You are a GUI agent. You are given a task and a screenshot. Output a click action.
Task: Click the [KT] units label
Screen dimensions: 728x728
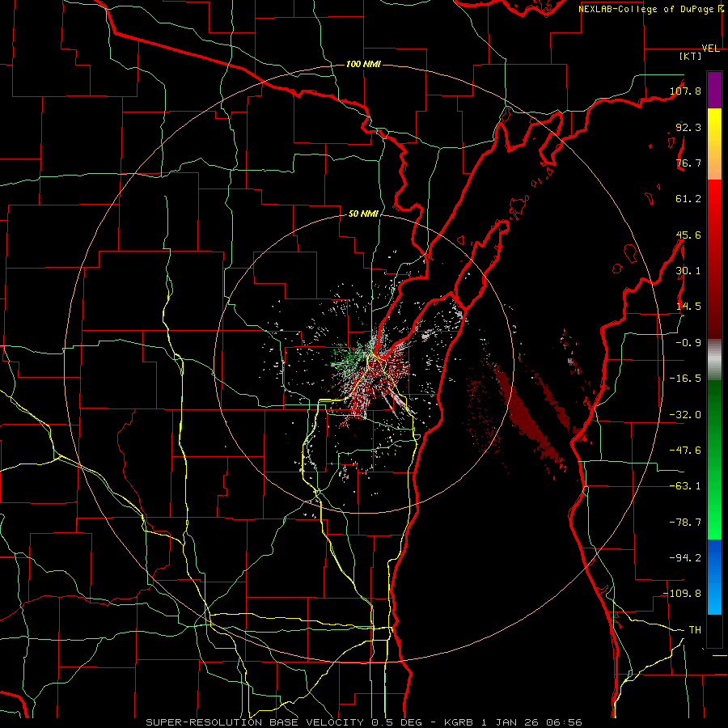(691, 56)
